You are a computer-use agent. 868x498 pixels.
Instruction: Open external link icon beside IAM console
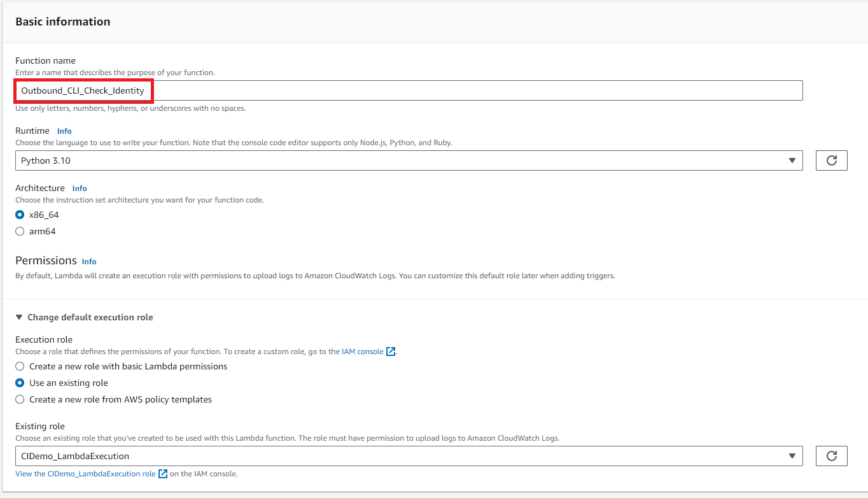click(391, 352)
